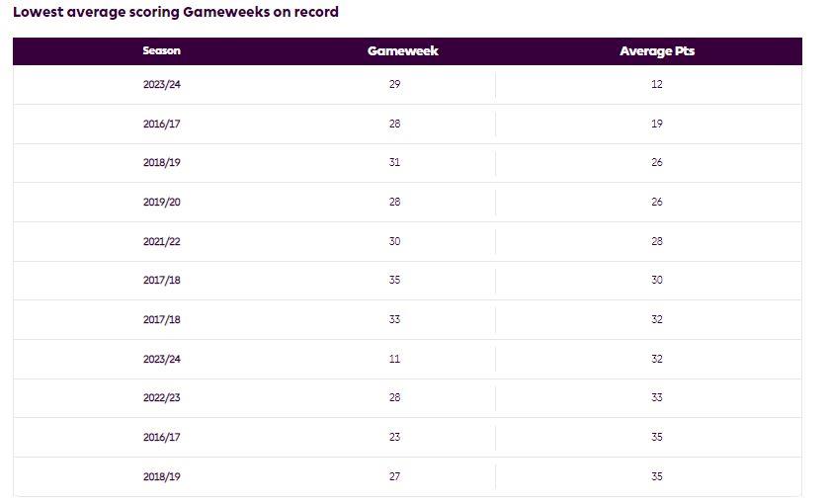Click the Gameweek 31 cell

(395, 162)
